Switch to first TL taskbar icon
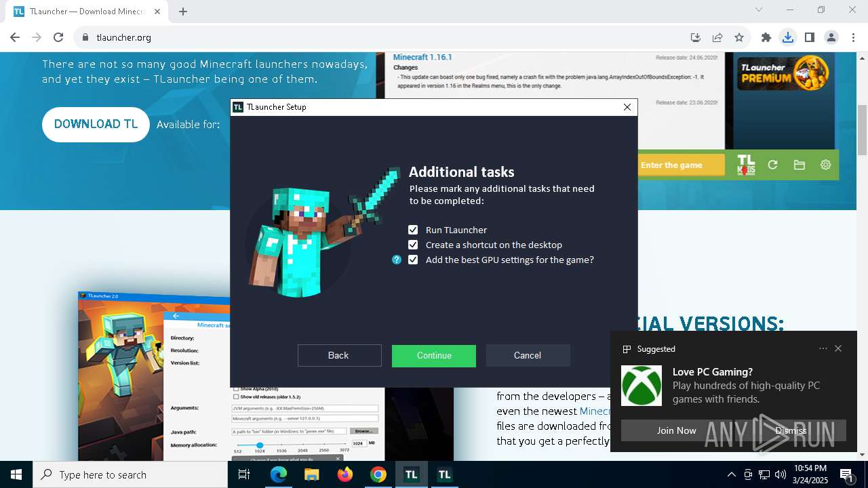 pyautogui.click(x=412, y=474)
